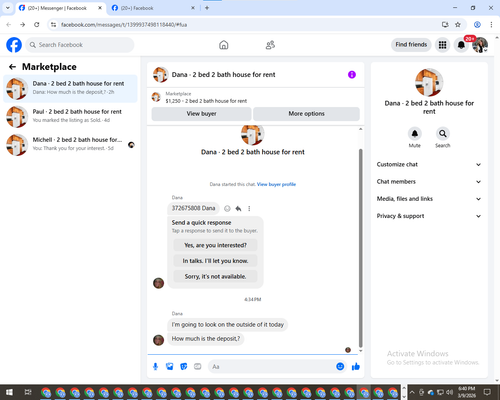Viewport: 500px width, 400px height.
Task: Expand the Chat members section
Action: click(x=429, y=182)
